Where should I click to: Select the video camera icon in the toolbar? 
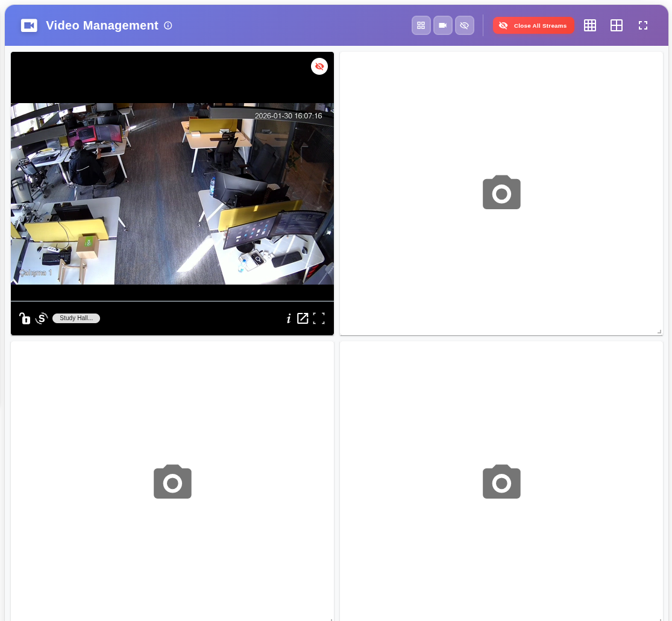click(x=443, y=25)
